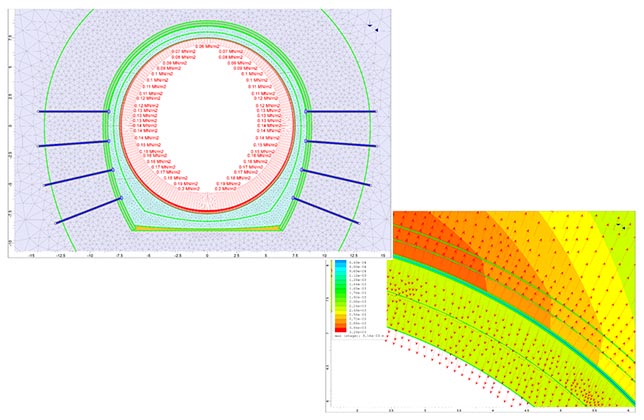Pick the lowest right rock anchor head
The width and height of the screenshot is (644, 420).
tap(294, 198)
